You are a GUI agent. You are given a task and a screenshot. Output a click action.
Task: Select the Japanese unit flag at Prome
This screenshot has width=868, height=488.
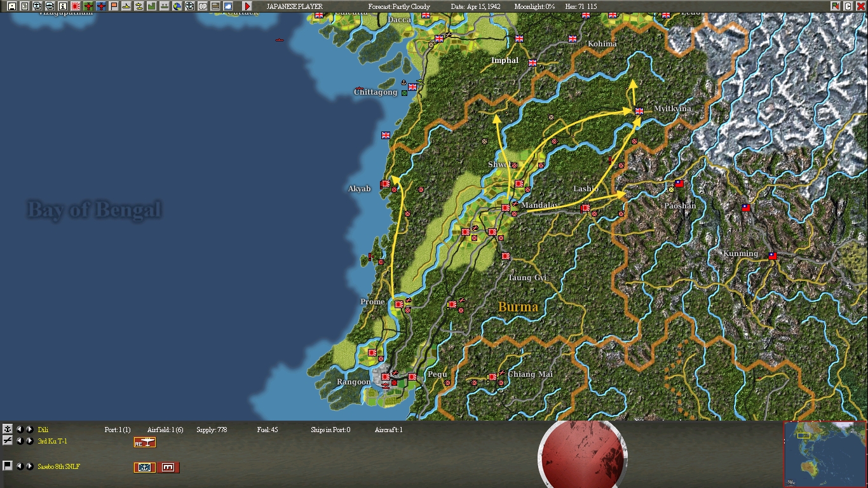[x=398, y=304]
